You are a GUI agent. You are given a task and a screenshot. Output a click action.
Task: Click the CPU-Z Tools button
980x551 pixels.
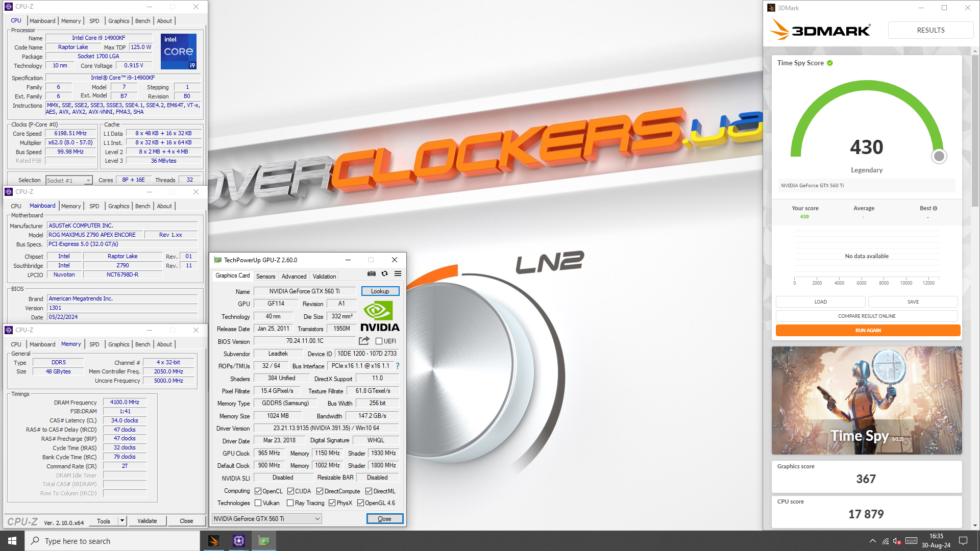point(104,521)
